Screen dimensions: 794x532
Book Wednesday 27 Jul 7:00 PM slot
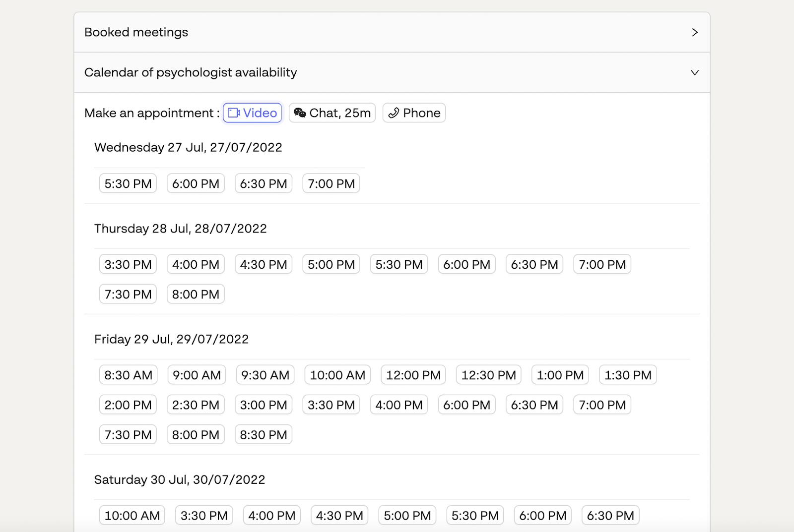click(331, 183)
